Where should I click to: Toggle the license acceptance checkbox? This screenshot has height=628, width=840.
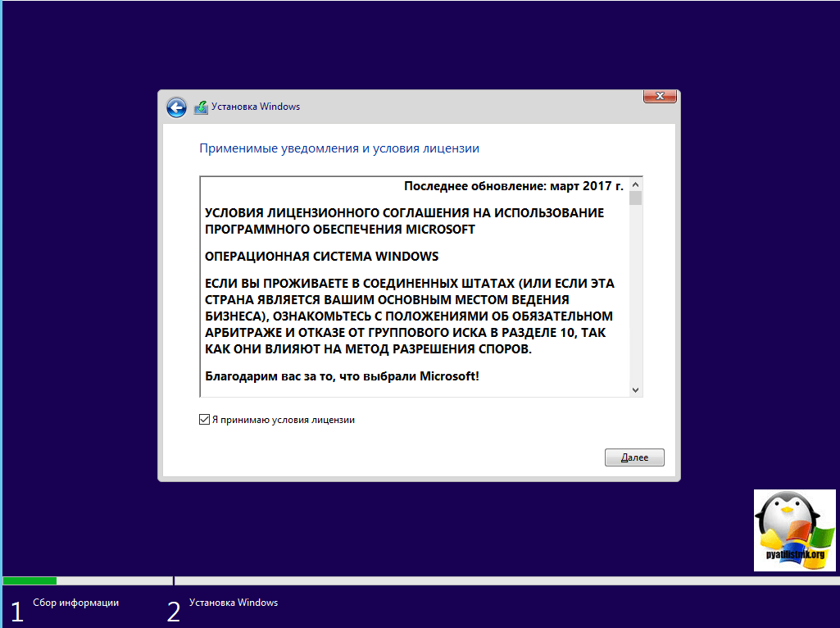click(204, 420)
